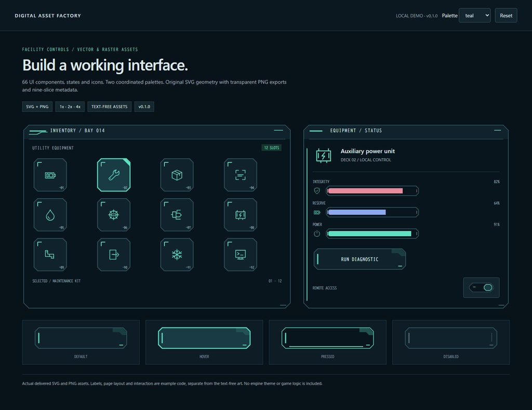The image size is (532, 410).
Task: Click the DECK 02 / LOCAL CONTROL text
Action: tap(366, 160)
